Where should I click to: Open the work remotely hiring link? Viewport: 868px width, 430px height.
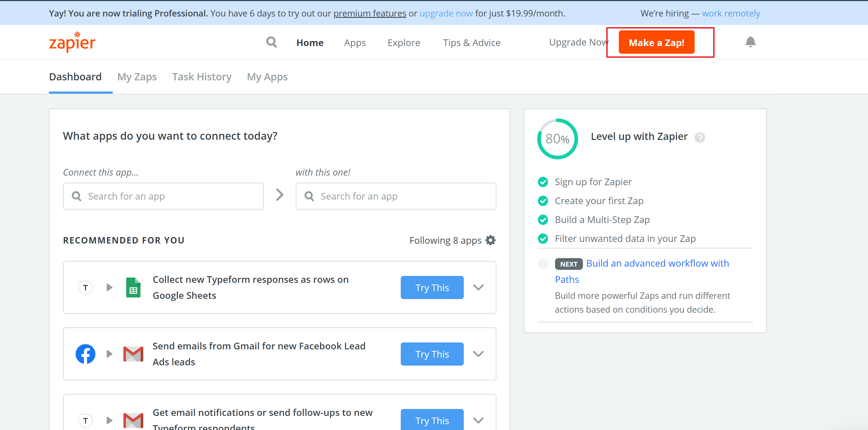pos(731,14)
